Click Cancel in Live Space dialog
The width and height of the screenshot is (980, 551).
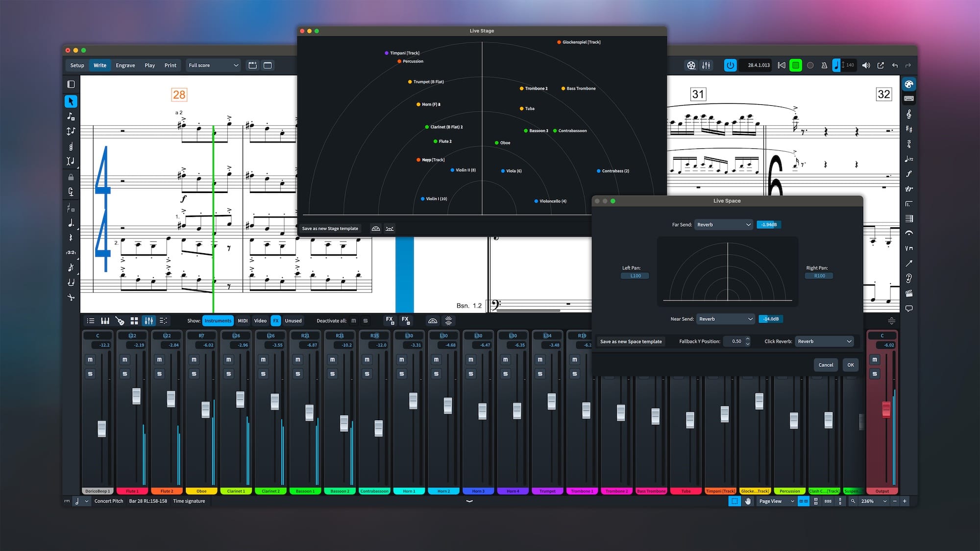(826, 365)
